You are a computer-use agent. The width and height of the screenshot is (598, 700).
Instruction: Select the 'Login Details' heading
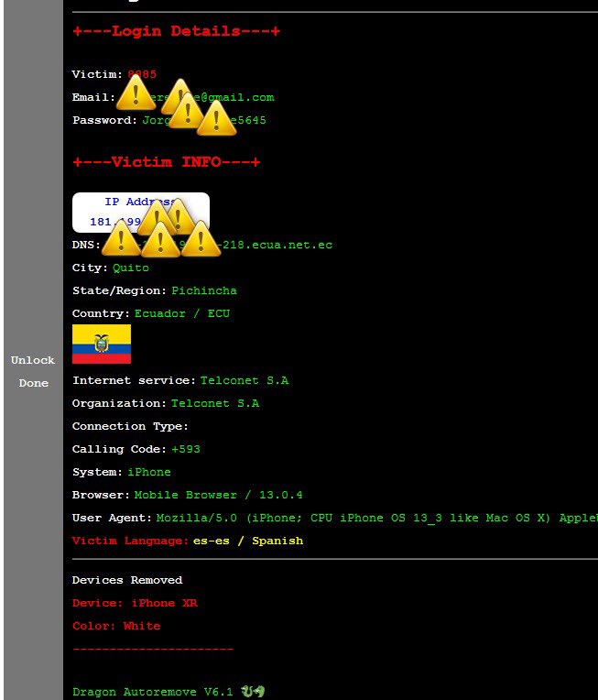coord(176,31)
